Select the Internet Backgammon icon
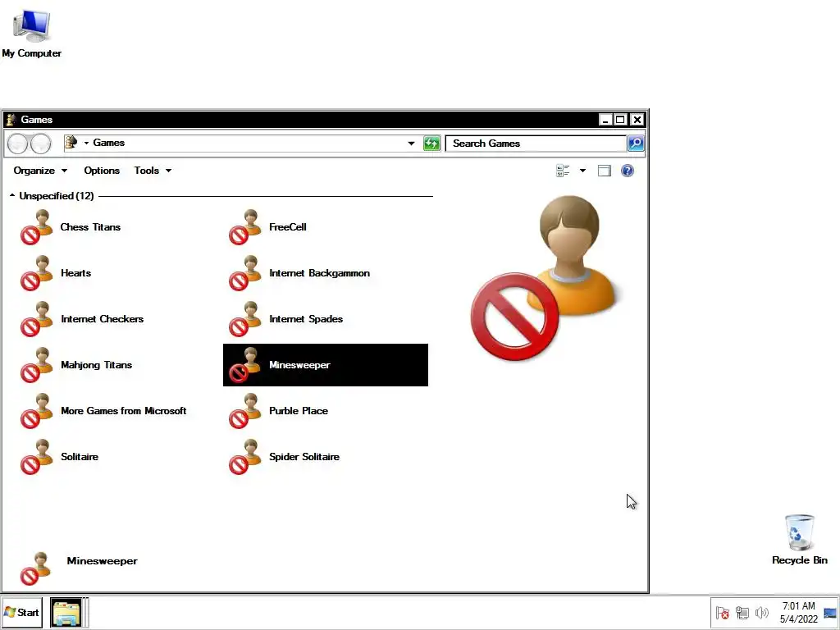840x630 pixels. 245,273
